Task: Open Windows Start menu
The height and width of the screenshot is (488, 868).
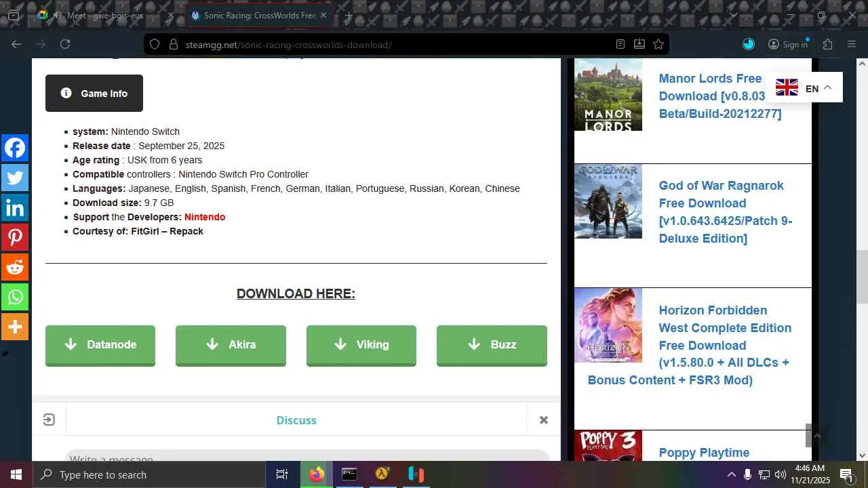Action: [16, 474]
